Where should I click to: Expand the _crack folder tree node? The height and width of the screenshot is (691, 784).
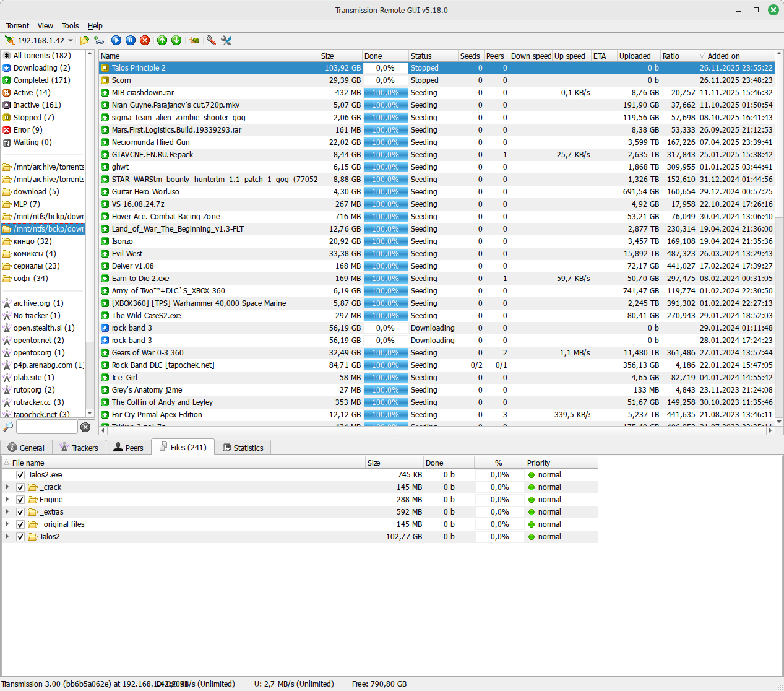(x=7, y=487)
